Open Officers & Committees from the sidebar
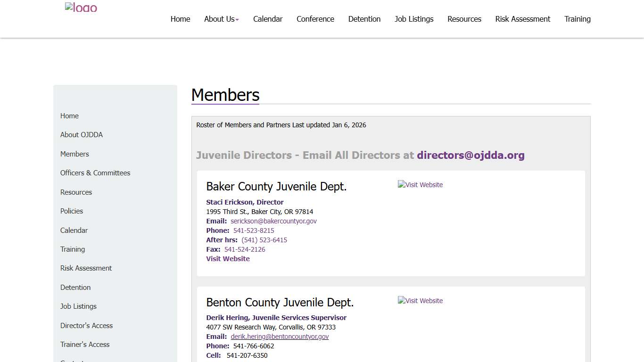The height and width of the screenshot is (362, 644). (95, 173)
